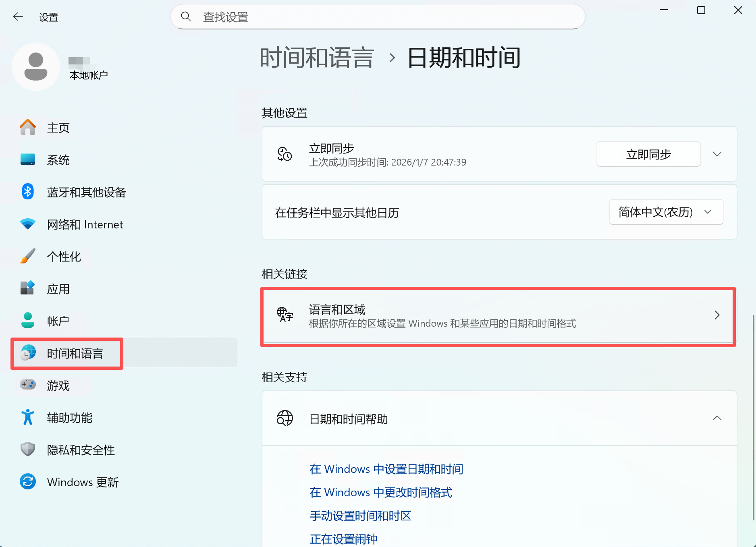Click the back arrow at top left
756x547 pixels.
(18, 17)
